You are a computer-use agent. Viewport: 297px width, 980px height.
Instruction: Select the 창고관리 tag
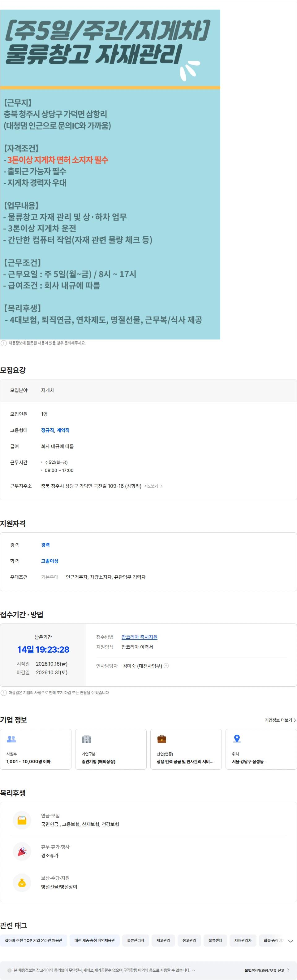(189, 940)
